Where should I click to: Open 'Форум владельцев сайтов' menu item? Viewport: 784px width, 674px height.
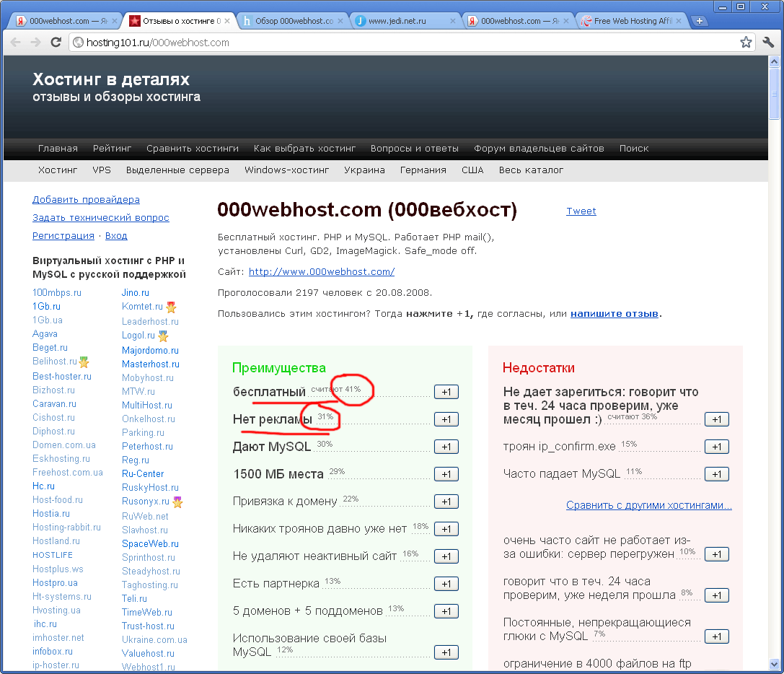539,149
